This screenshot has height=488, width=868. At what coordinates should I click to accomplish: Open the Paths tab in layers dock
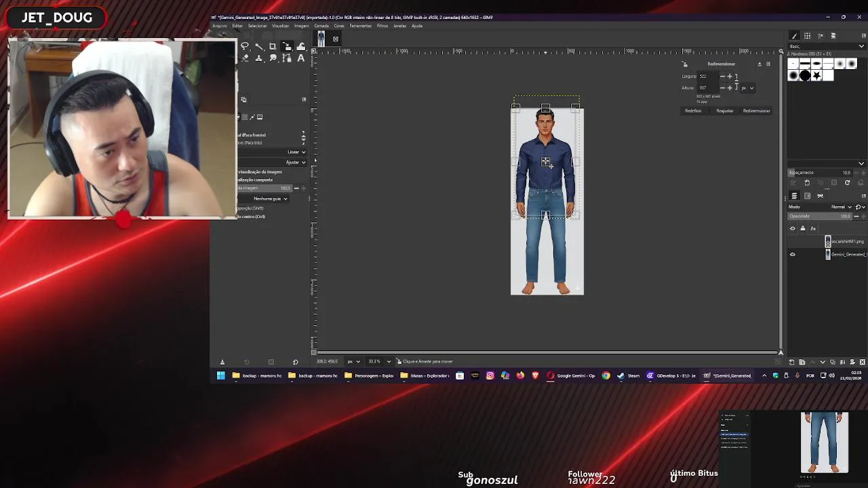(x=820, y=196)
